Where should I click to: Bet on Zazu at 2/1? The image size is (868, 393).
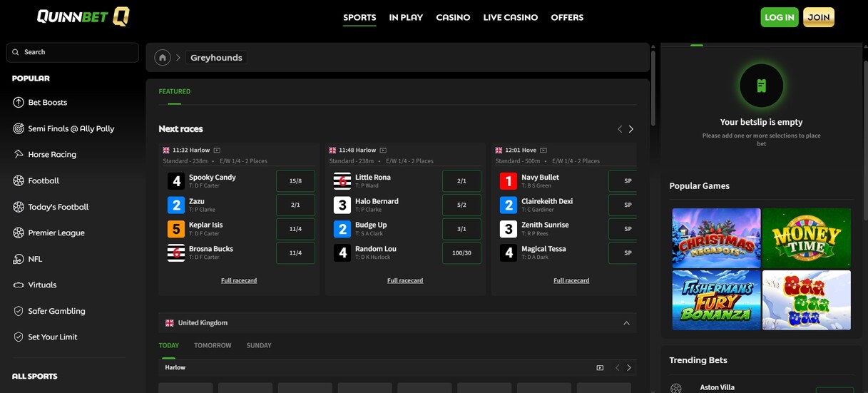point(295,205)
